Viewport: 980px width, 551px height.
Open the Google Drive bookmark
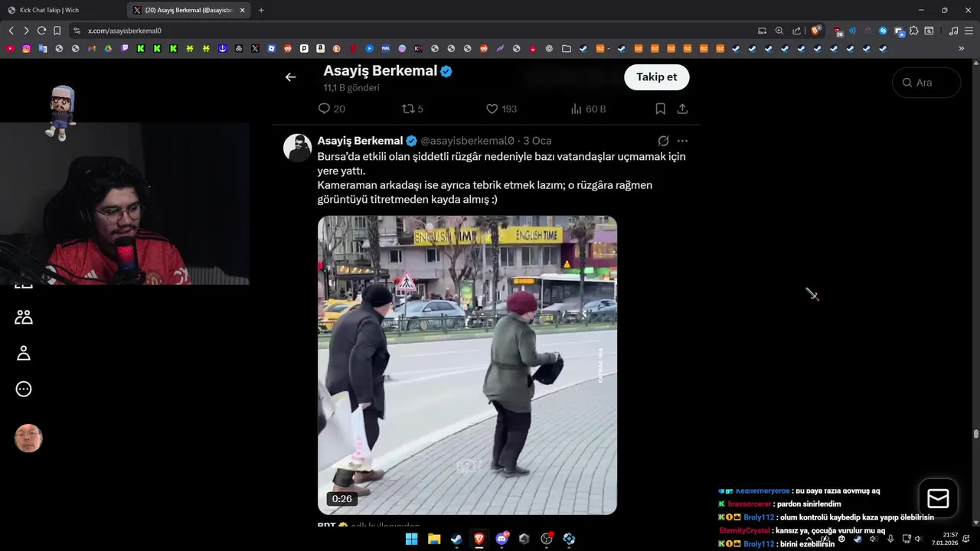click(x=108, y=48)
